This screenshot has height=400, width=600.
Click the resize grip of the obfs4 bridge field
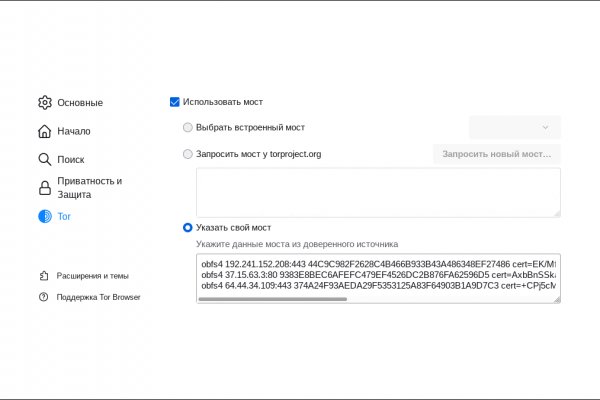pyautogui.click(x=556, y=299)
